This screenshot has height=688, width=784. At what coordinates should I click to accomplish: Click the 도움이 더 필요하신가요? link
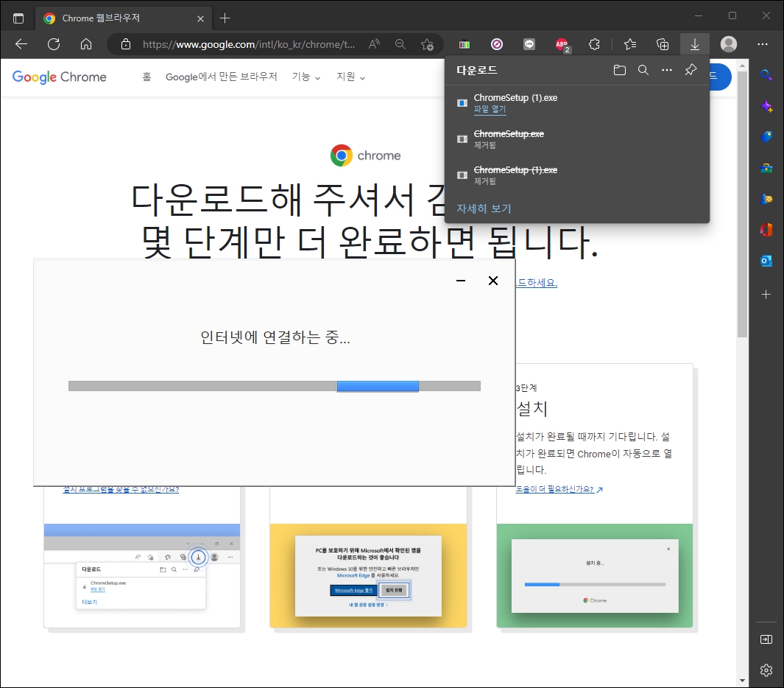click(x=559, y=489)
